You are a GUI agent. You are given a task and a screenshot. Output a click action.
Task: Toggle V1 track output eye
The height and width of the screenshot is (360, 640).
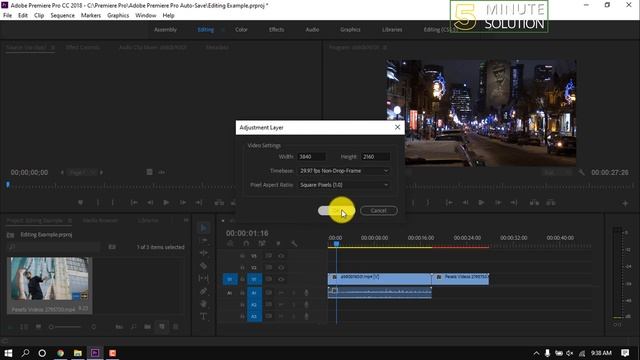[x=281, y=280]
